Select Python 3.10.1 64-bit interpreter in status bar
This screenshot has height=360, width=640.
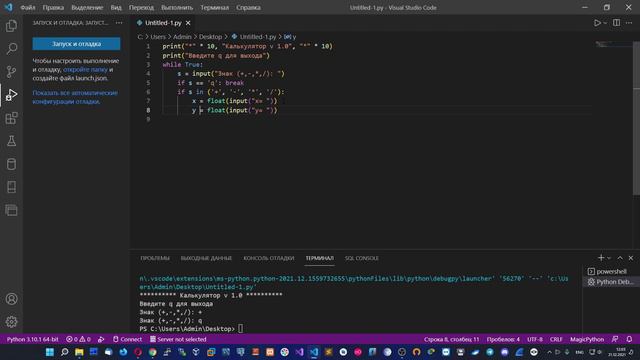coord(33,339)
